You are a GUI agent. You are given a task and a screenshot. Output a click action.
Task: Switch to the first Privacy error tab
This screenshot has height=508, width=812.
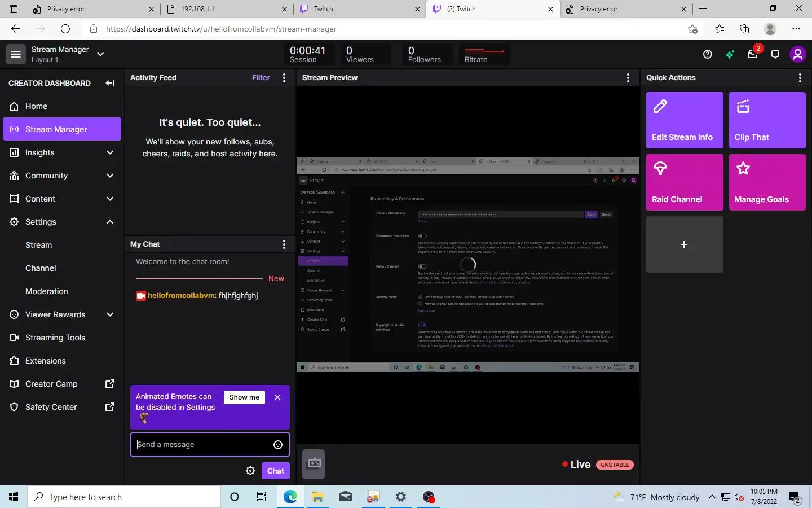tap(93, 9)
